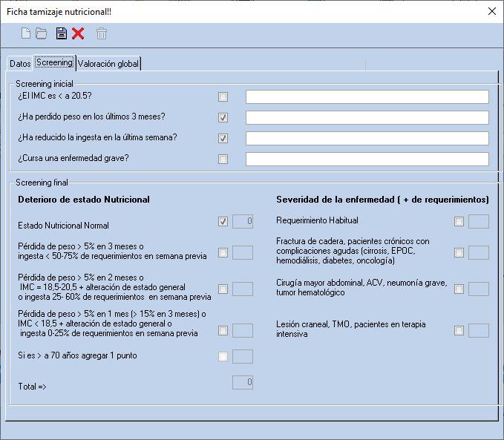This screenshot has height=440, width=504.
Task: Check the '¿El IMC es < a 20.5?' checkbox
Action: (223, 96)
